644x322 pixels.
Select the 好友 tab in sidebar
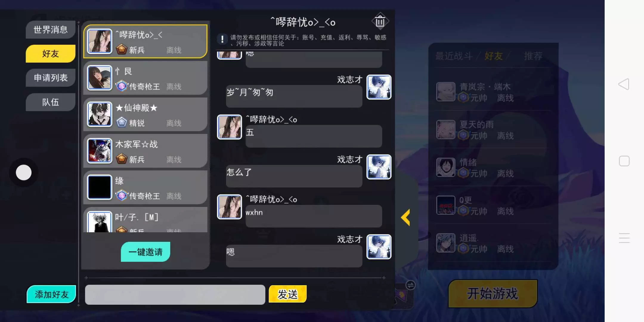click(50, 54)
